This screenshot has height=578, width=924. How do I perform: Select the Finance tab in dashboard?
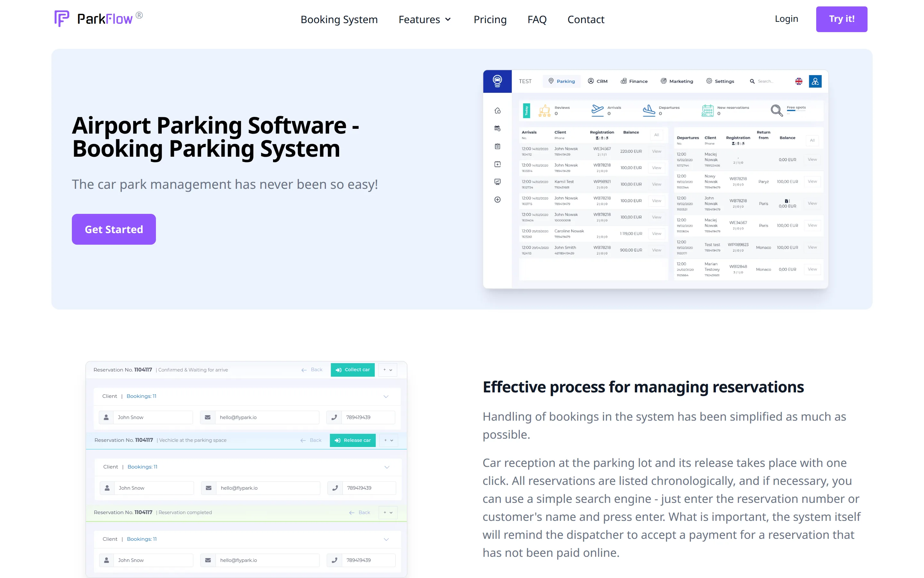click(x=634, y=81)
